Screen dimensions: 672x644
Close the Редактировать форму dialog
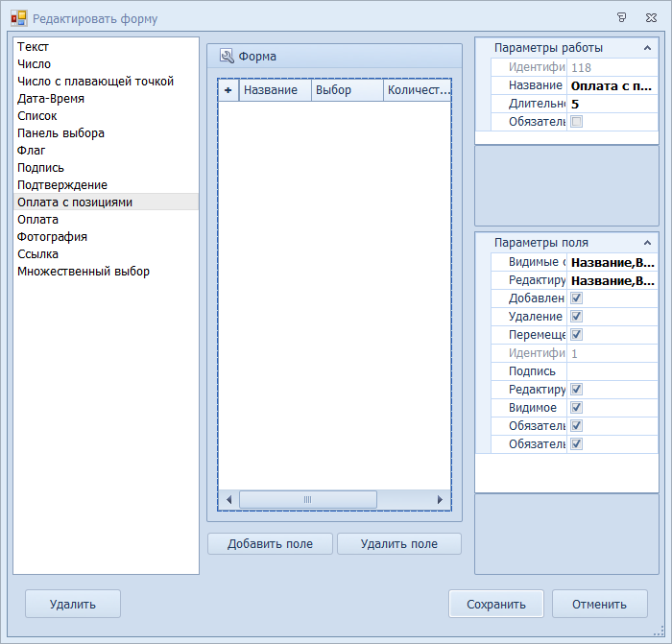tap(651, 17)
